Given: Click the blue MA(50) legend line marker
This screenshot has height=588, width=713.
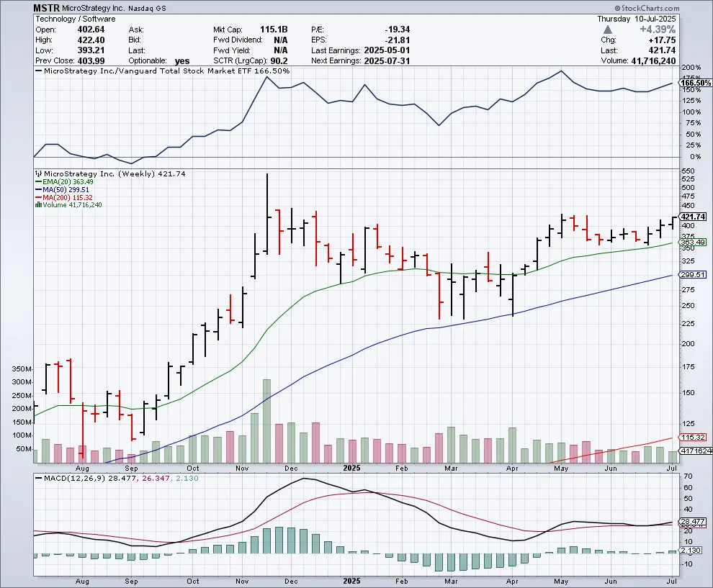Looking at the screenshot, I should [x=39, y=190].
